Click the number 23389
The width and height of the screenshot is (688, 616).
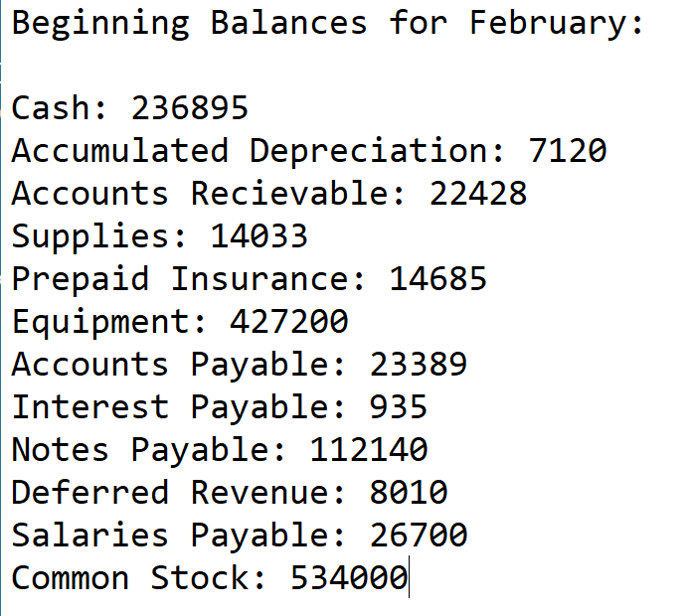(x=418, y=365)
